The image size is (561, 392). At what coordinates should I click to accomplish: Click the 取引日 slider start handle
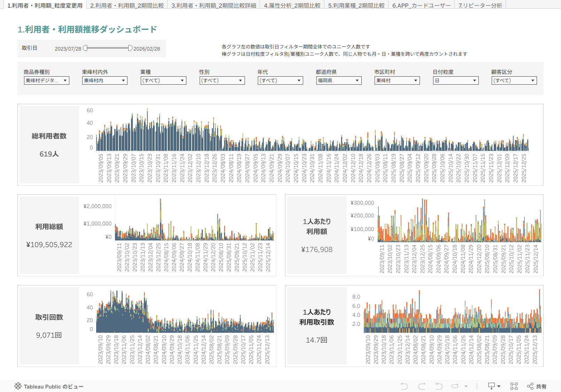point(85,48)
